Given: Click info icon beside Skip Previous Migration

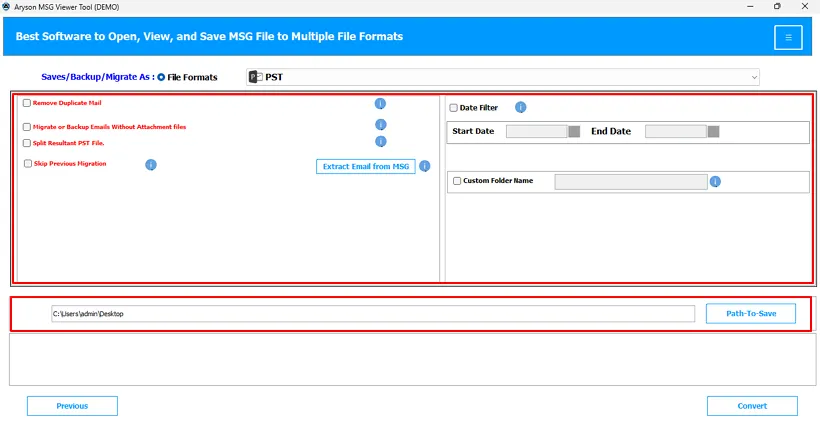Looking at the screenshot, I should coord(151,165).
